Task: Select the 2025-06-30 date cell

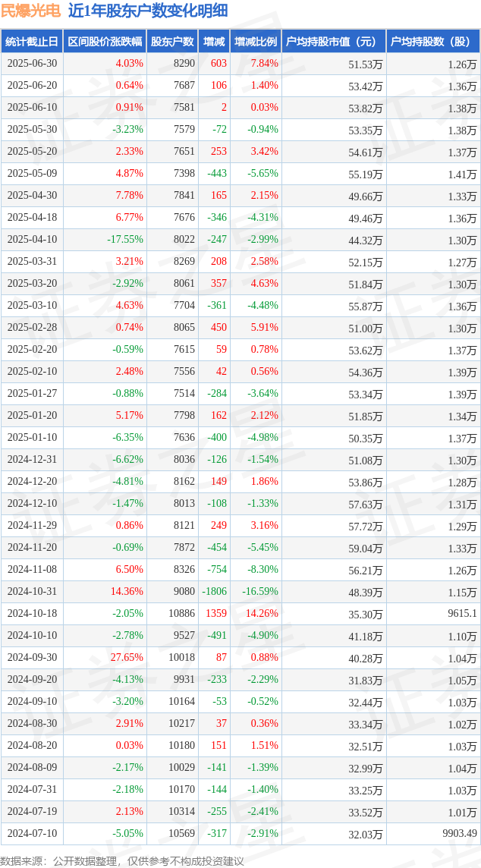Action: pyautogui.click(x=32, y=64)
